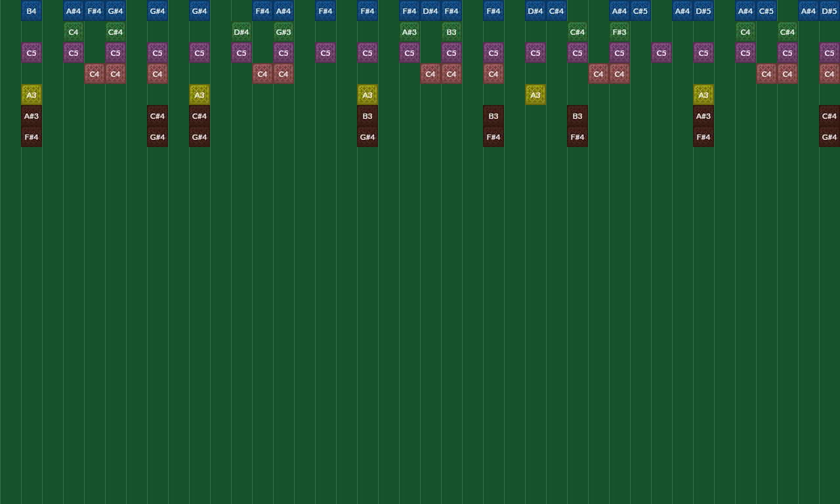Select the rightmost green C#4 note
This screenshot has height=504, width=840.
[787, 32]
